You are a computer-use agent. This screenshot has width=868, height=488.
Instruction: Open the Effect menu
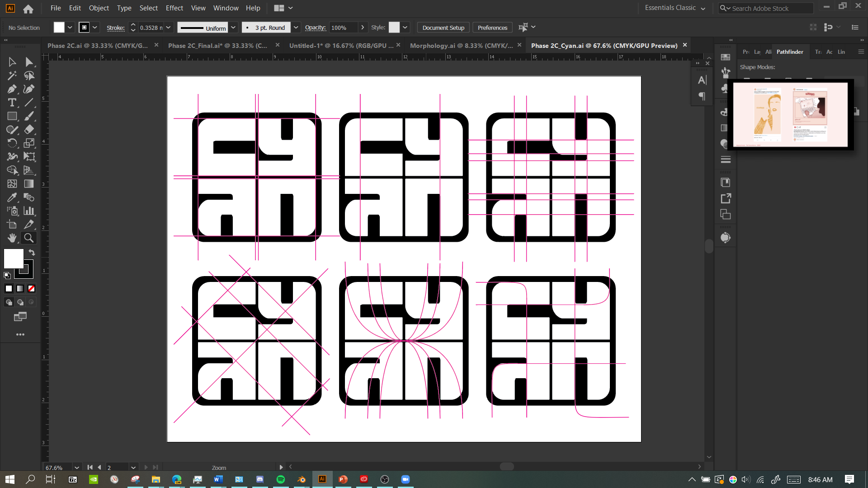pos(174,8)
